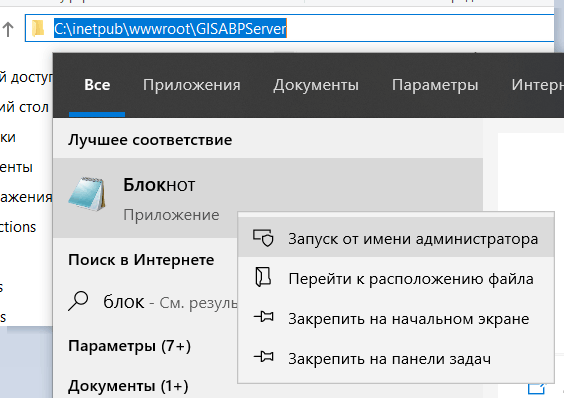Switch to the Приложения tab
The image size is (564, 398).
191,85
